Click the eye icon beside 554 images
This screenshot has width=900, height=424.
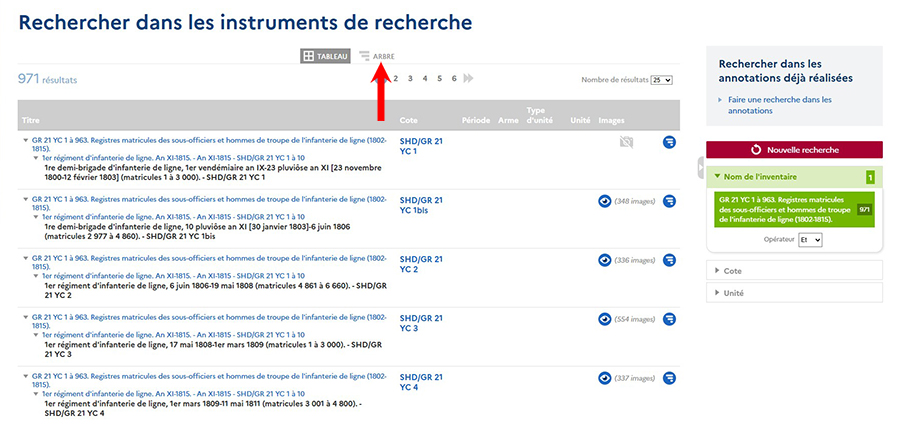pyautogui.click(x=605, y=319)
